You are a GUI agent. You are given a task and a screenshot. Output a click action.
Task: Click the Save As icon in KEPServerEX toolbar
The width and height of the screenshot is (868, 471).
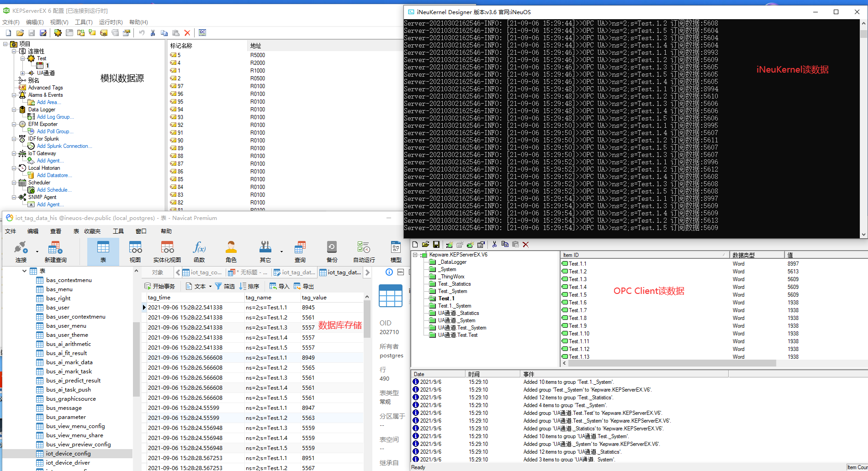(x=43, y=33)
